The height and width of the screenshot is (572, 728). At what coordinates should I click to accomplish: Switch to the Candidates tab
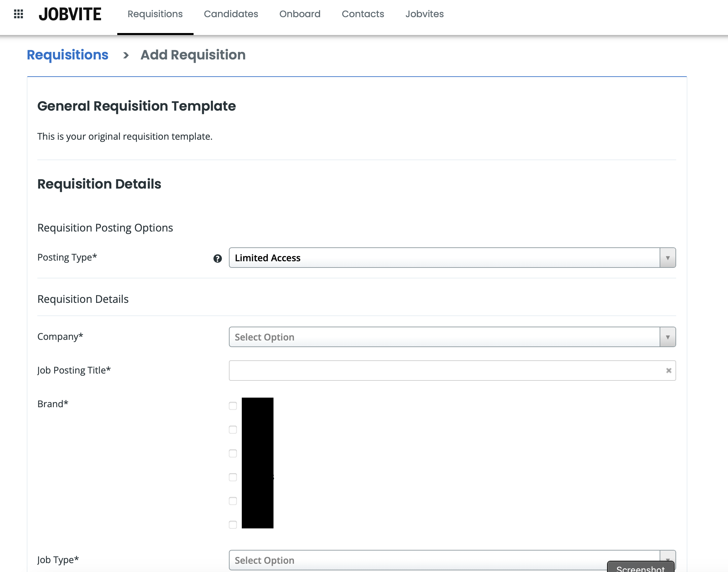[231, 14]
